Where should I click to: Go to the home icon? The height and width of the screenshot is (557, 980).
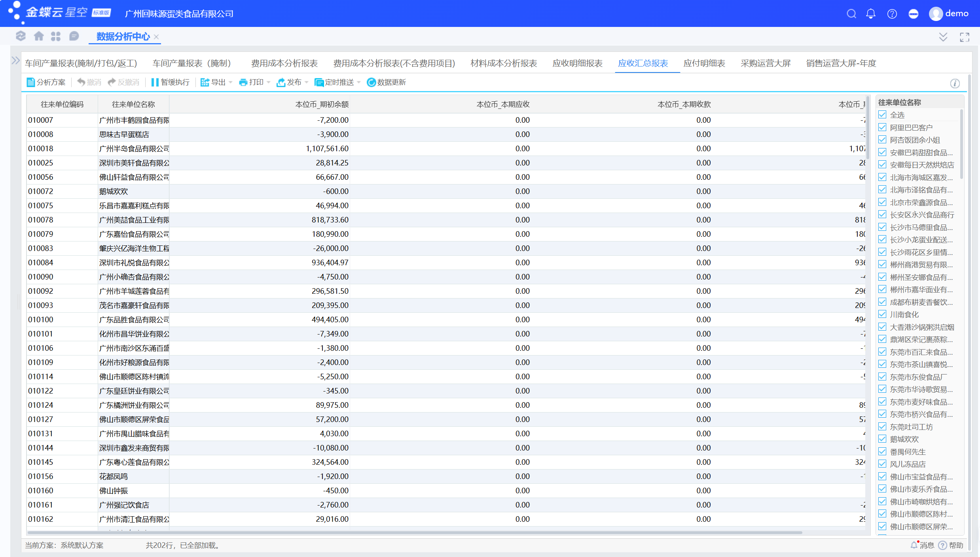pos(39,36)
